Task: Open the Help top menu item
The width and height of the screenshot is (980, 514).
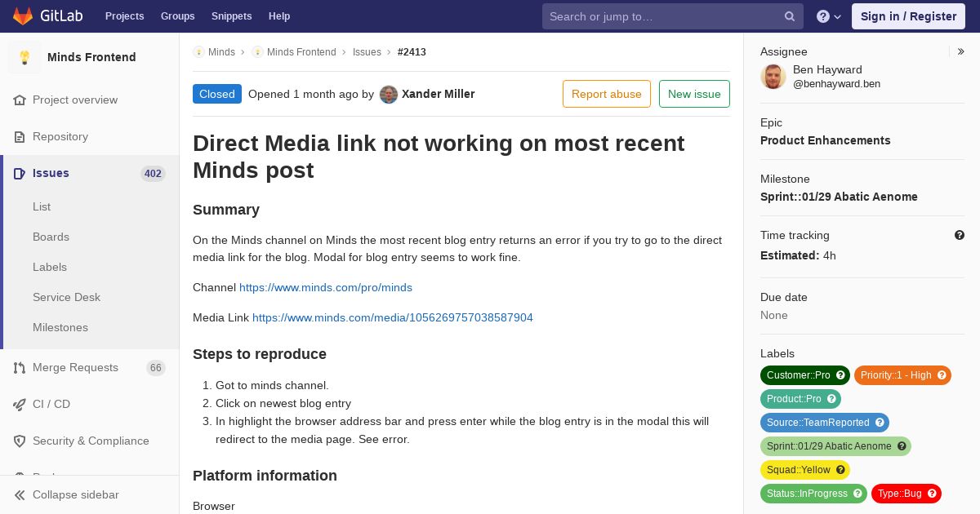Action: [279, 16]
